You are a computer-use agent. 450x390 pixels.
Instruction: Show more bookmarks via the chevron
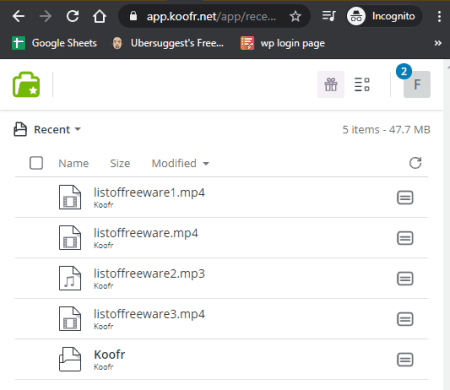click(x=438, y=43)
